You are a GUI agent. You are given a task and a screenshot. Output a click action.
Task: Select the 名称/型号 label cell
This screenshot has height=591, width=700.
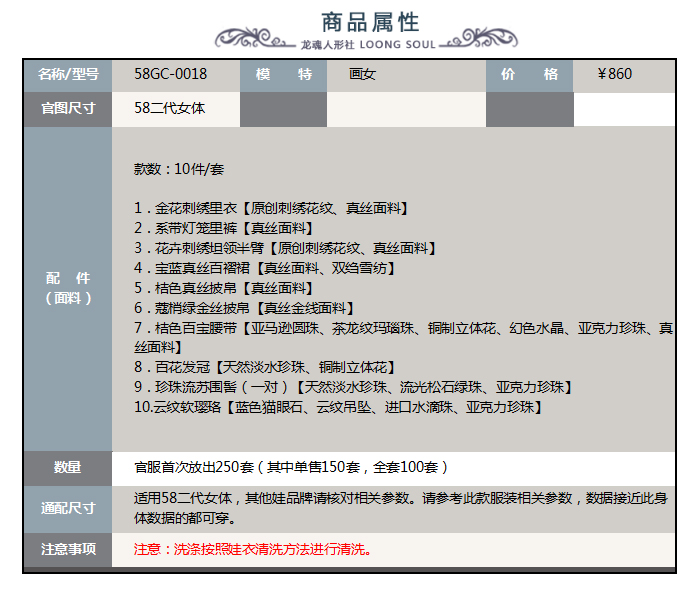(68, 74)
